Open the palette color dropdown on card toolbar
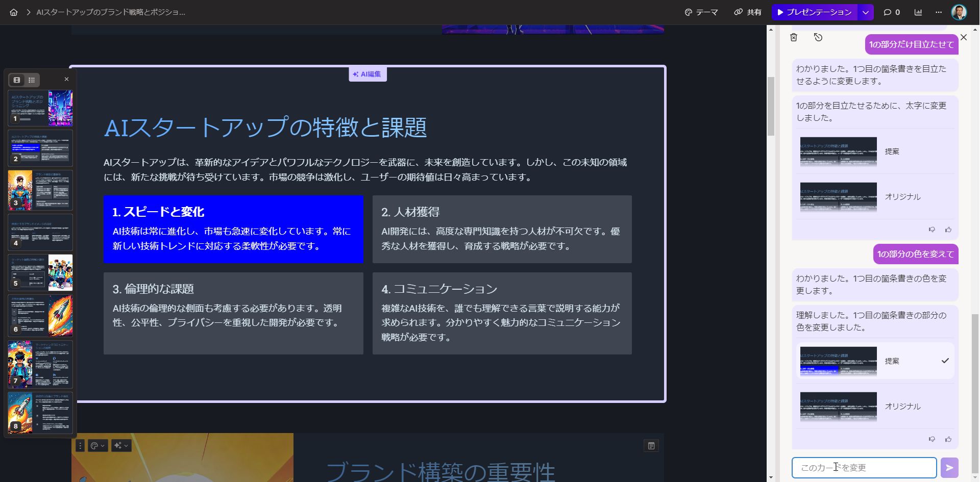This screenshot has height=482, width=980. [104, 445]
